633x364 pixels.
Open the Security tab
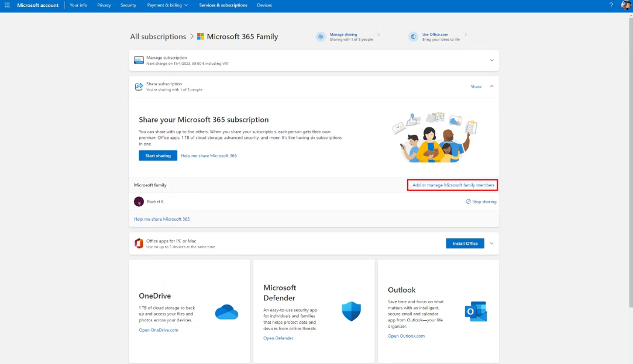[x=128, y=5]
